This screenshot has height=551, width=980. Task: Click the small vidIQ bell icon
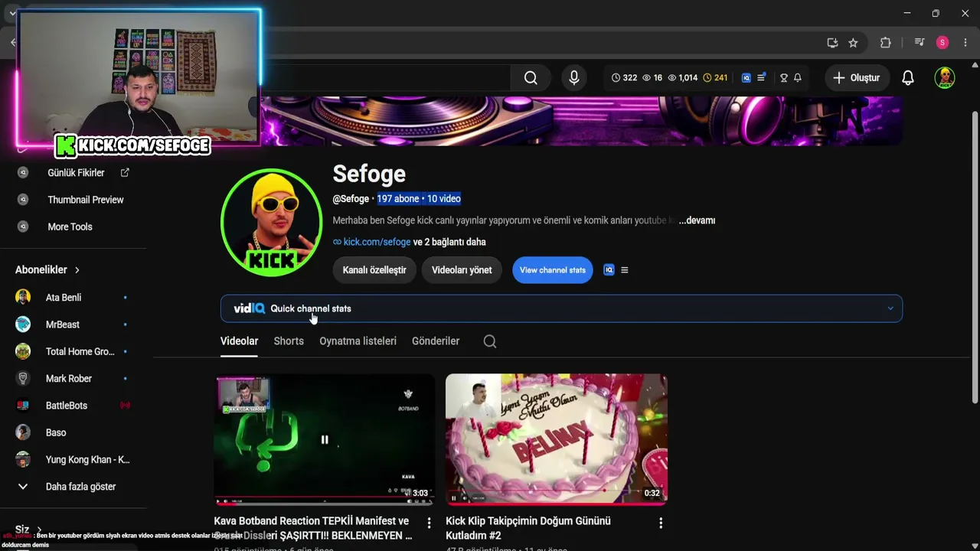pyautogui.click(x=798, y=77)
